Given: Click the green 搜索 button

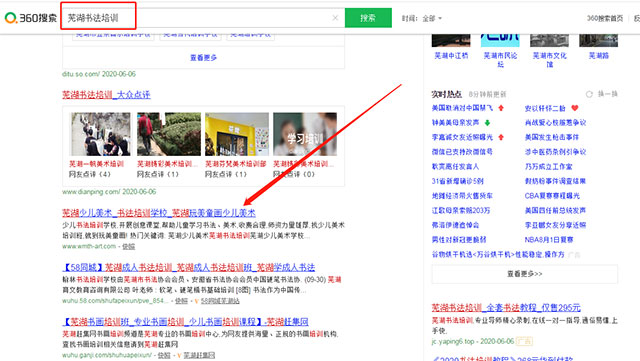Looking at the screenshot, I should [368, 18].
